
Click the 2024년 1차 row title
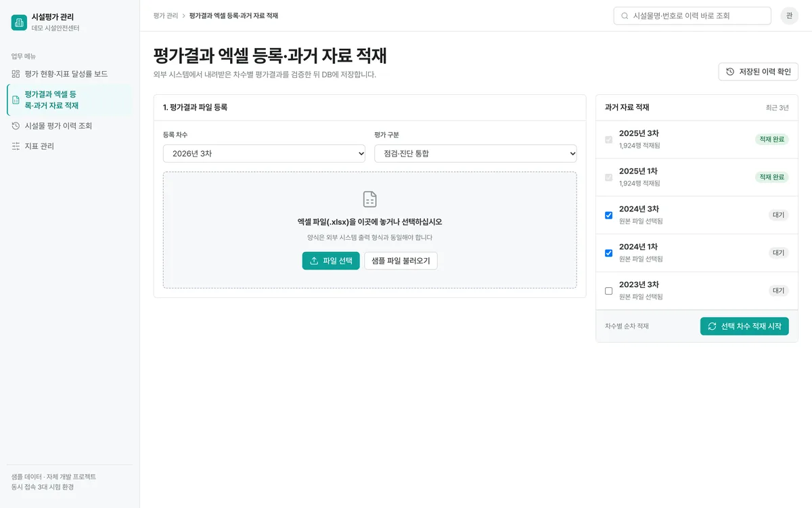(x=639, y=247)
